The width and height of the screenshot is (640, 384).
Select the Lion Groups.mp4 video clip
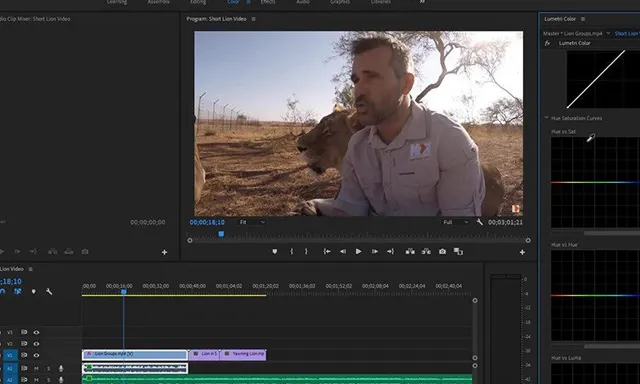(x=135, y=355)
